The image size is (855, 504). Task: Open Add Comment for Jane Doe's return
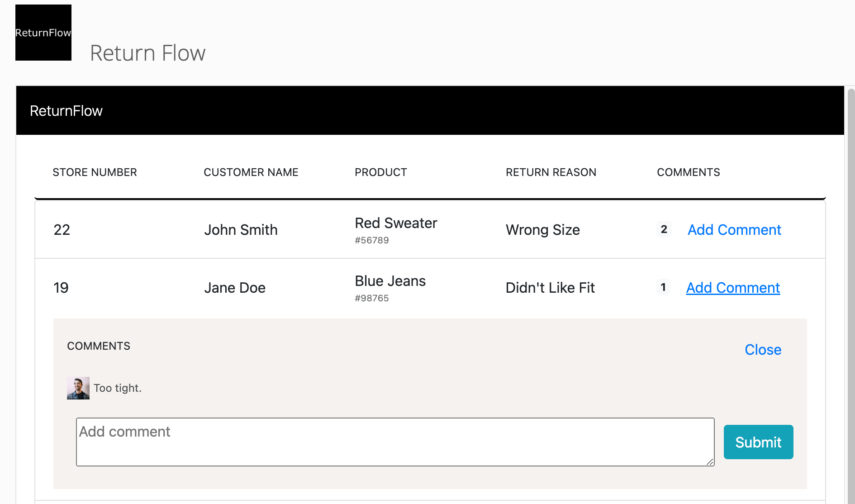point(733,288)
